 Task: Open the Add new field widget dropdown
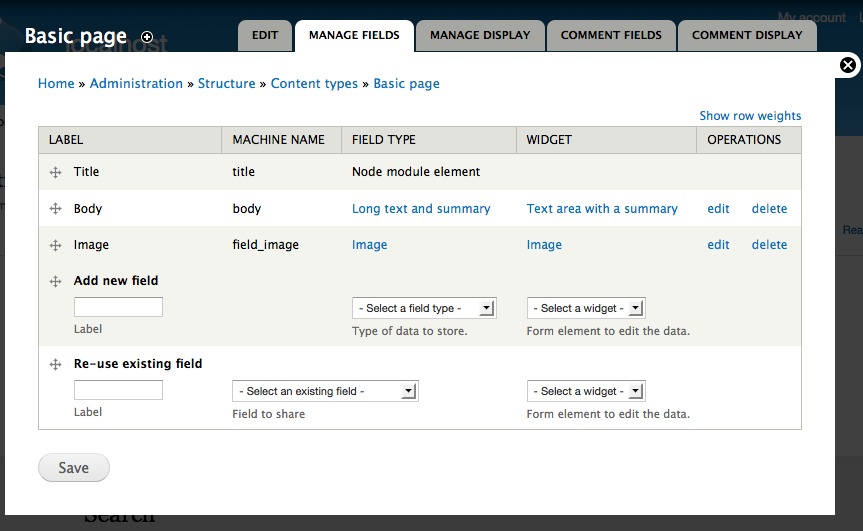pyautogui.click(x=586, y=308)
